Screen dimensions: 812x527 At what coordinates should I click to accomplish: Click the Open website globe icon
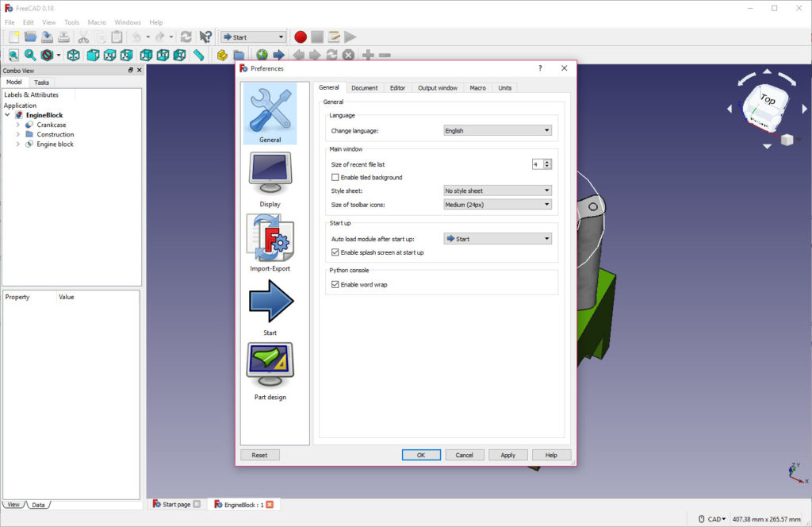[262, 55]
